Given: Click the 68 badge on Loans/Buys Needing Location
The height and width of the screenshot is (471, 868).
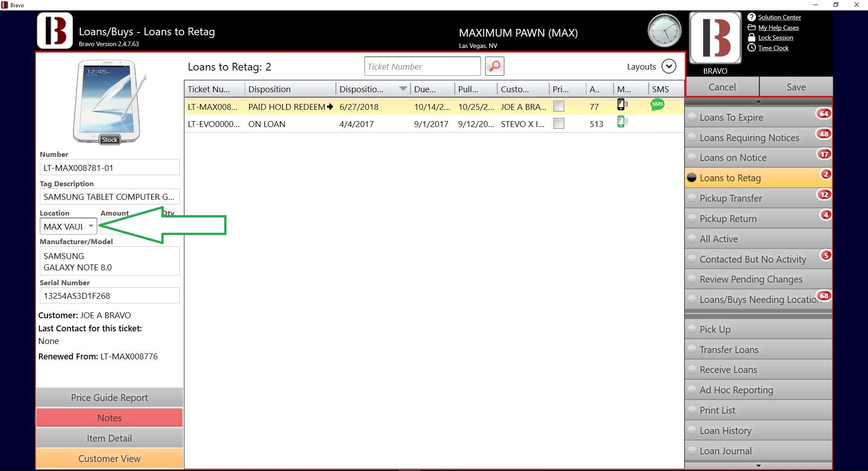Looking at the screenshot, I should coord(824,296).
